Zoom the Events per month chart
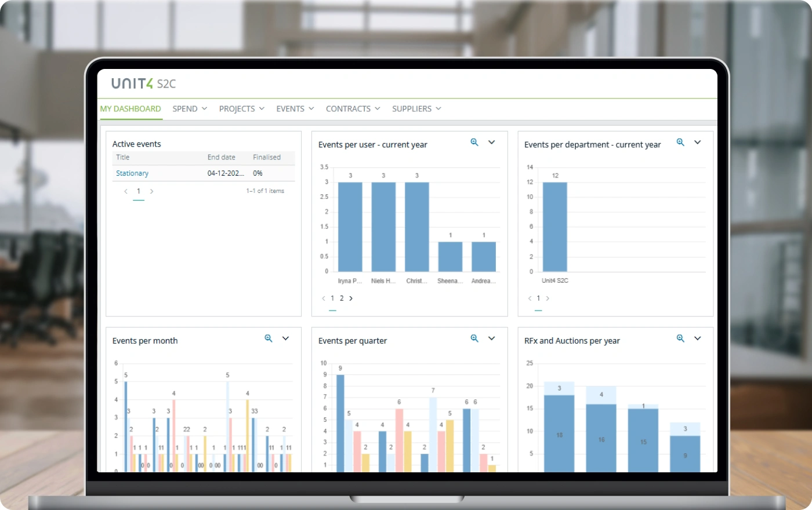The image size is (812, 510). coord(269,338)
